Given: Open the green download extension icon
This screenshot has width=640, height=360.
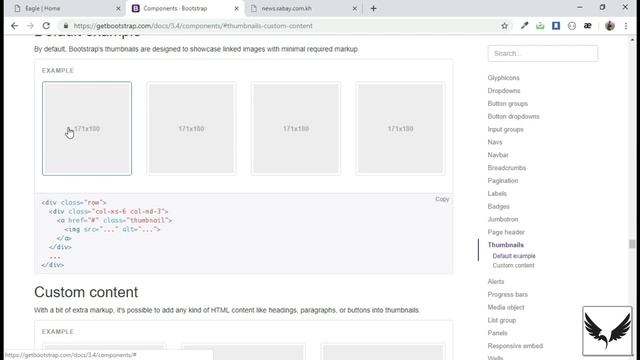Looking at the screenshot, I should 540,26.
